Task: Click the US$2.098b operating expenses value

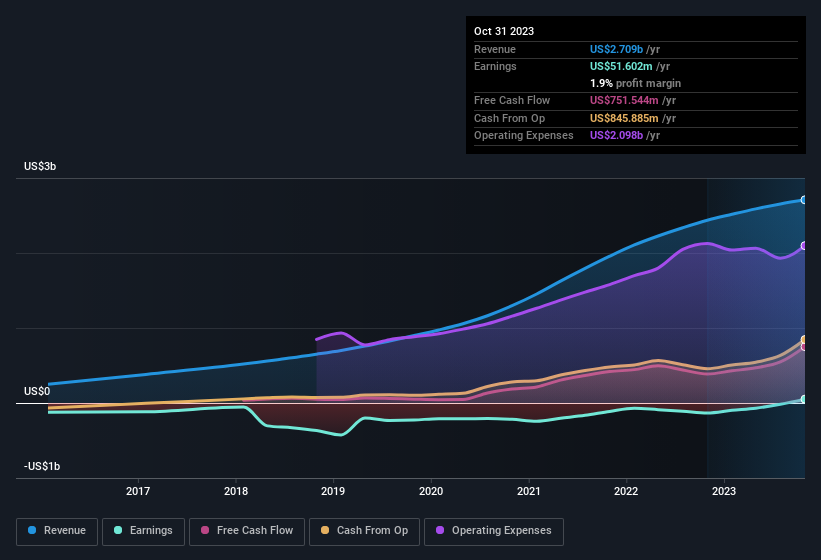Action: [616, 136]
